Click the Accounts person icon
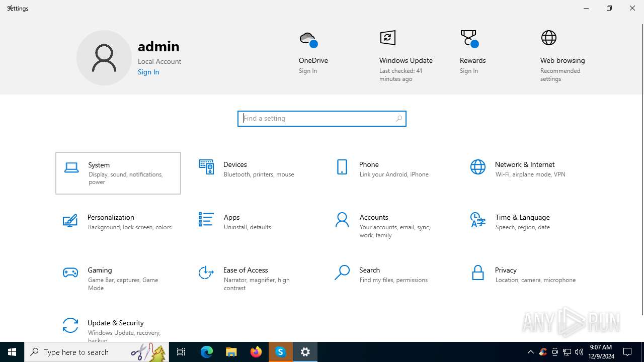The width and height of the screenshot is (644, 362). (342, 220)
